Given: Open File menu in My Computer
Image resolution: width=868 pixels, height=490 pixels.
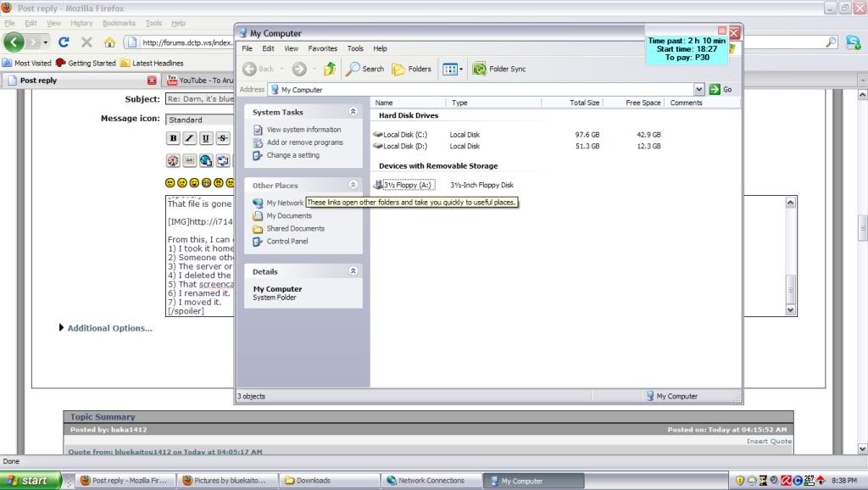Looking at the screenshot, I should [x=247, y=48].
